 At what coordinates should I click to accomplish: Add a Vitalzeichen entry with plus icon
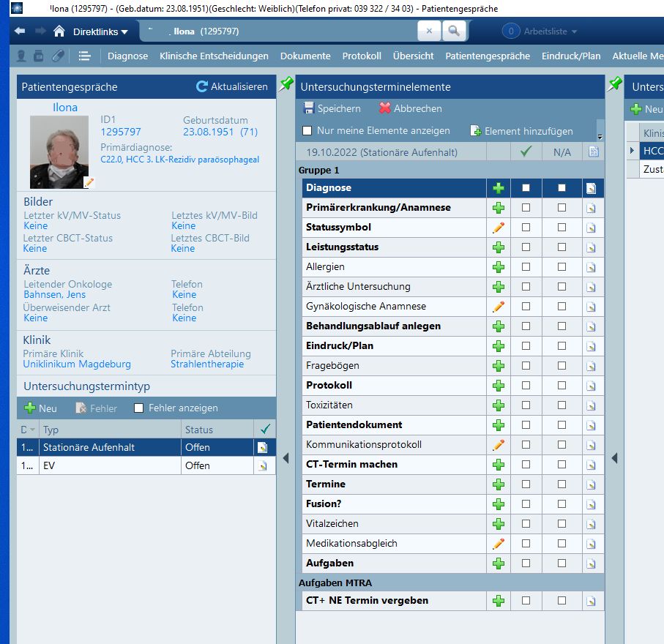click(499, 524)
